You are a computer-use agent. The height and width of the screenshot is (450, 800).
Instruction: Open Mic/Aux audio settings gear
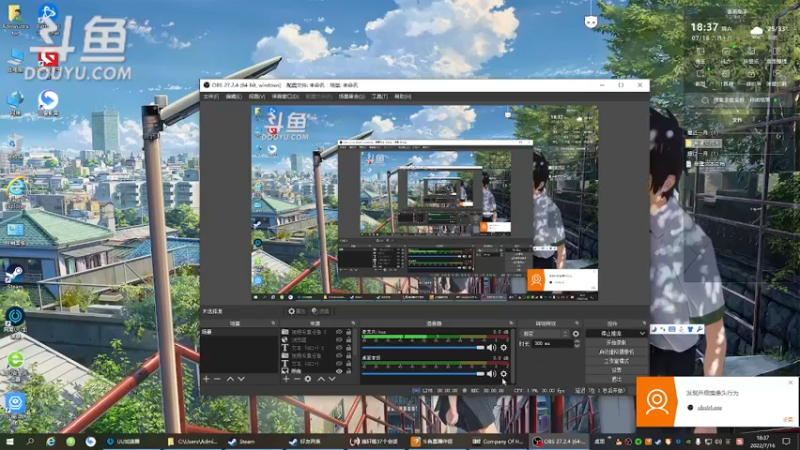pos(504,347)
